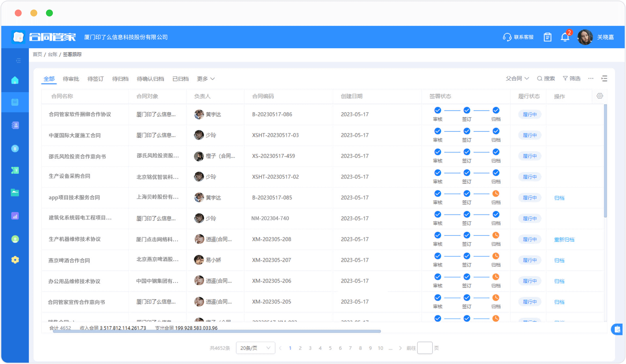Select the 待确认归档 tab

150,79
